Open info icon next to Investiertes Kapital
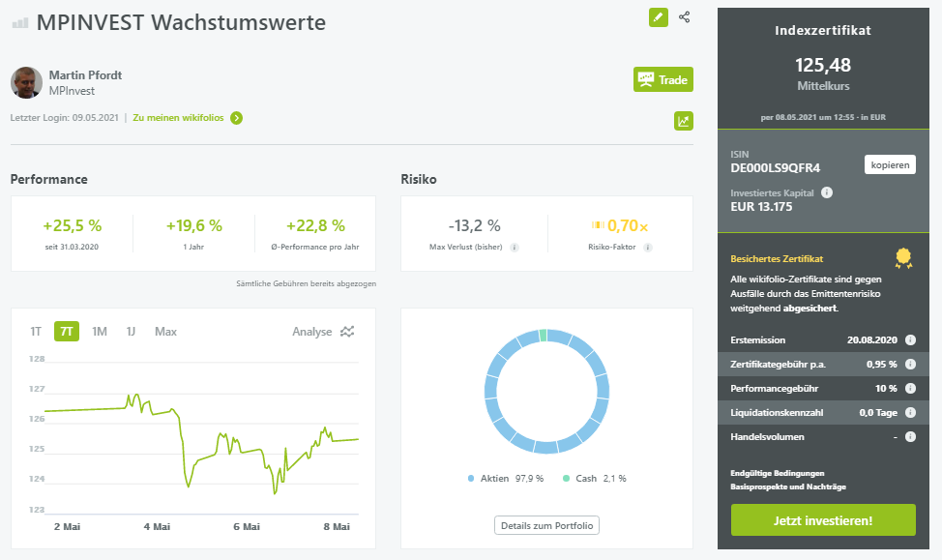942x560 pixels. click(x=827, y=192)
